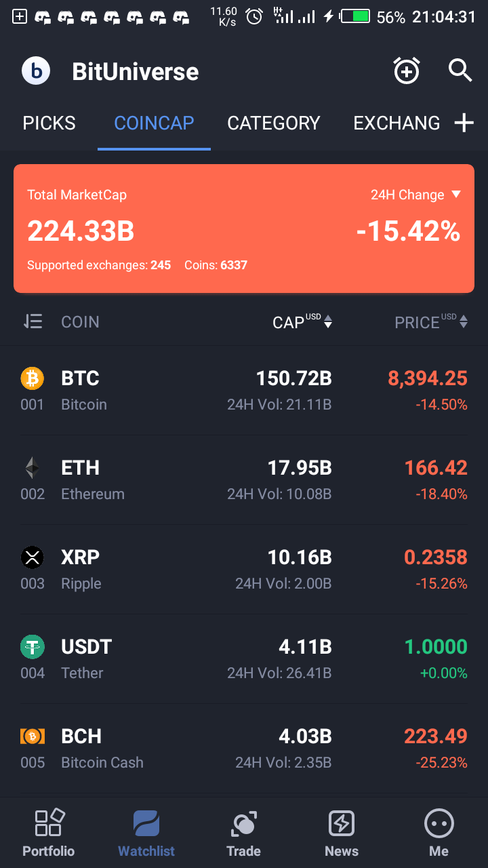Screen dimensions: 488x868
Task: Open the search magnifier icon
Action: (x=460, y=71)
